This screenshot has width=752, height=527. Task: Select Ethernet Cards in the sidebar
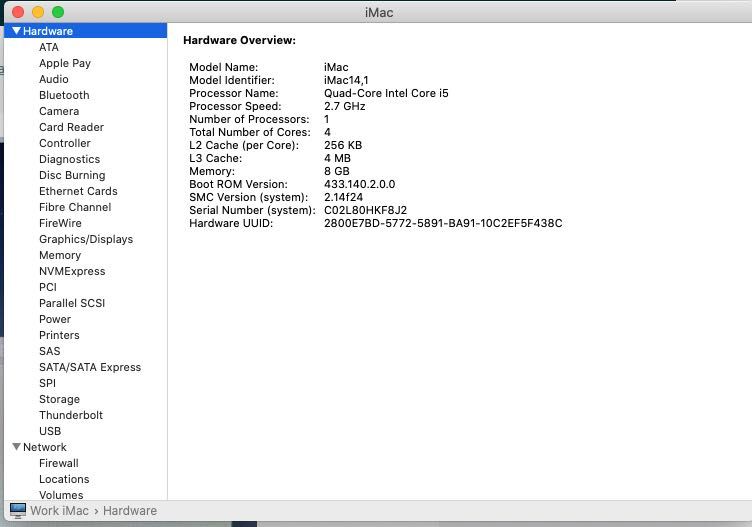point(78,191)
